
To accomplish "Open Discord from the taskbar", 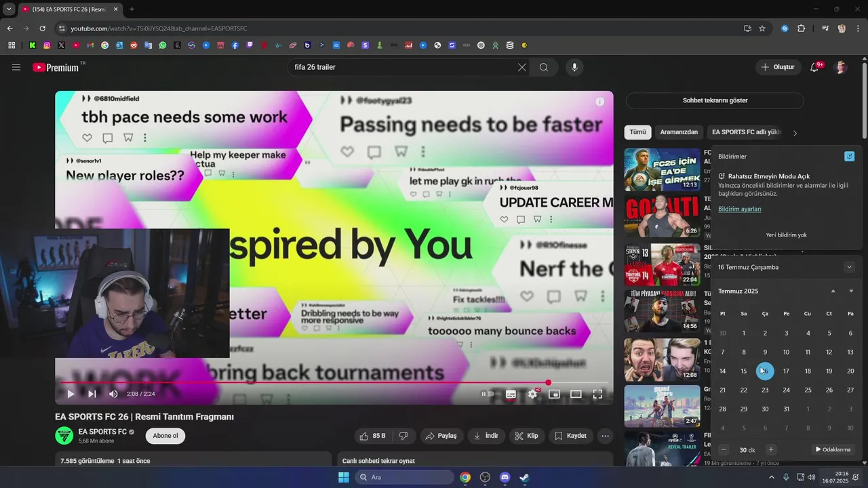I will (505, 477).
